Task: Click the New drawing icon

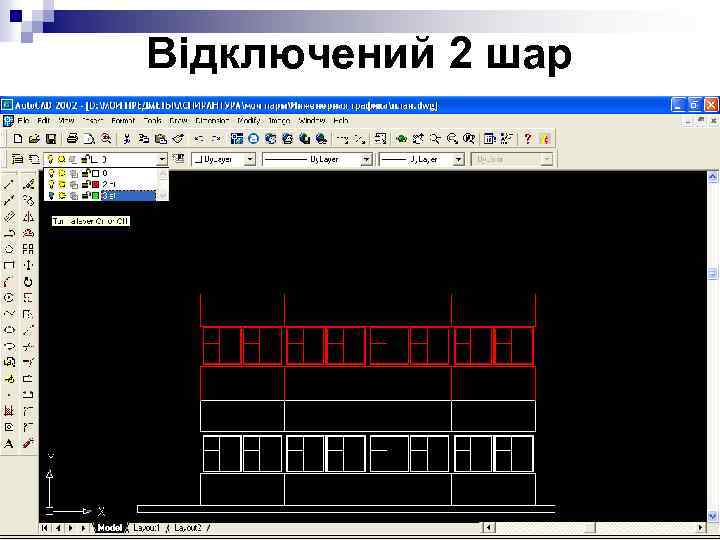Action: (18, 138)
